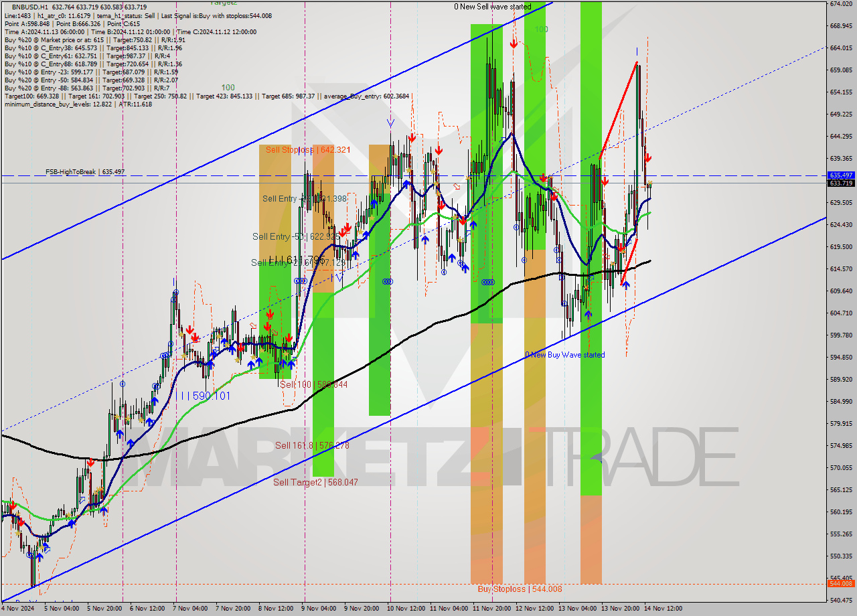Click the 'FSB-HighToBreak | 635.497' label
The width and height of the screenshot is (857, 616).
point(85,172)
